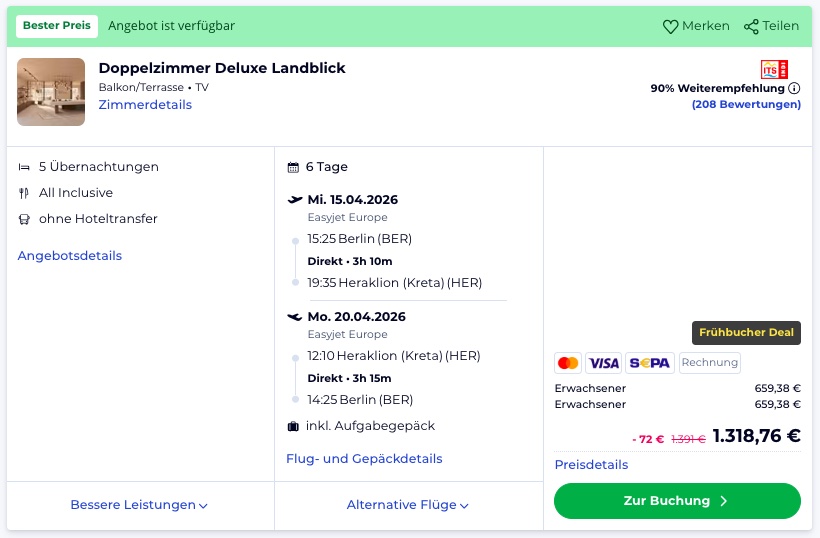This screenshot has width=820, height=538.
Task: Click the 90% Weiterempfehlung text
Action: pos(718,88)
